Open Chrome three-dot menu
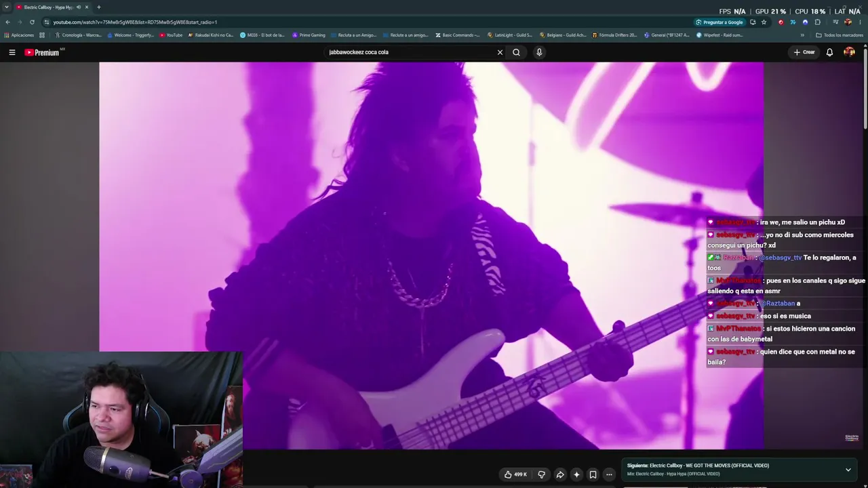This screenshot has height=488, width=868. coord(860,22)
